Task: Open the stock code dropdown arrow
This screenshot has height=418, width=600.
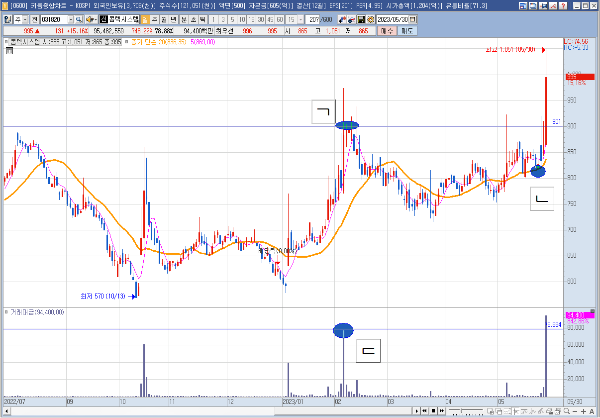Action: click(71, 20)
